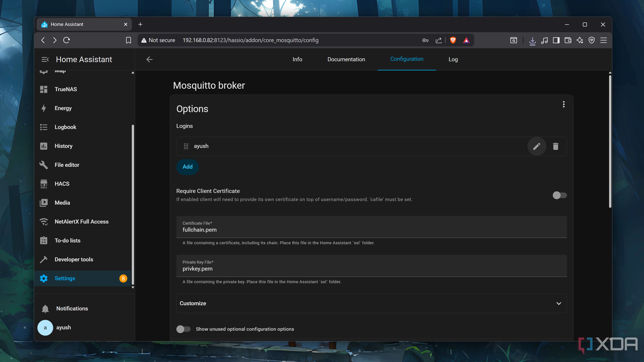Collapse the Home Assistant sidebar
The width and height of the screenshot is (644, 362).
(45, 59)
